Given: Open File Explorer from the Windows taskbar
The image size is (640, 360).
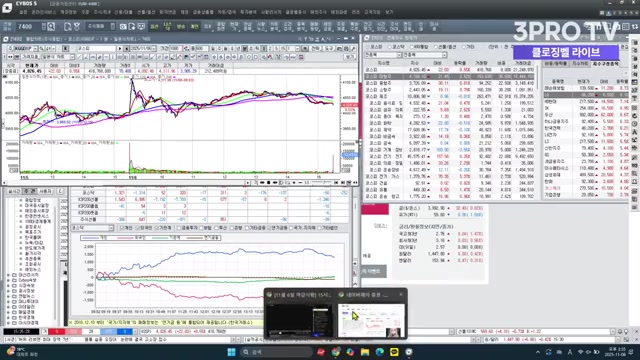Looking at the screenshot, I should coord(365,352).
